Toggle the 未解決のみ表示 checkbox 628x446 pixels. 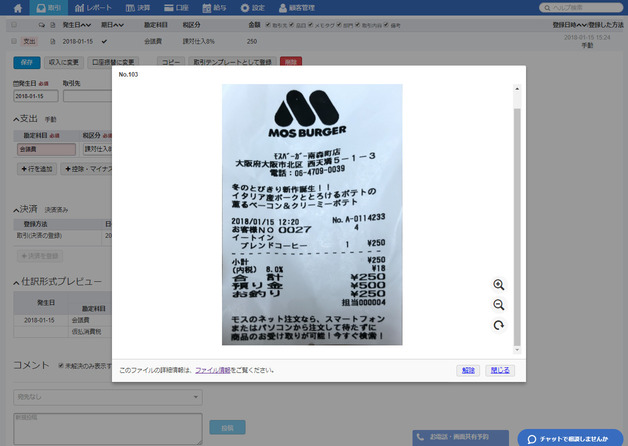(x=61, y=366)
